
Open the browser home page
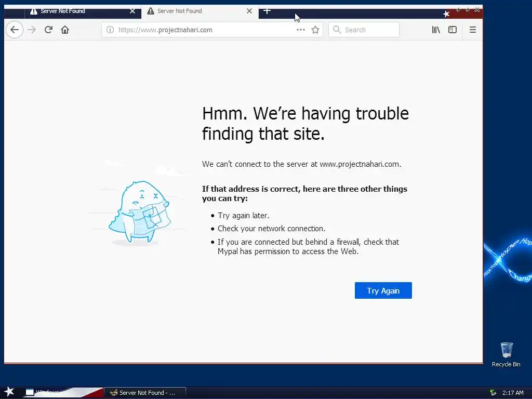tap(65, 30)
